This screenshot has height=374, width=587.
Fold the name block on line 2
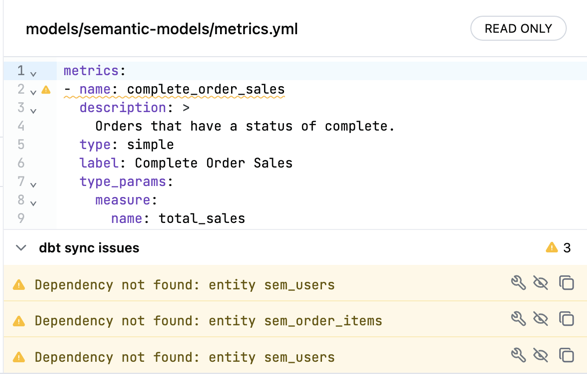click(x=33, y=92)
